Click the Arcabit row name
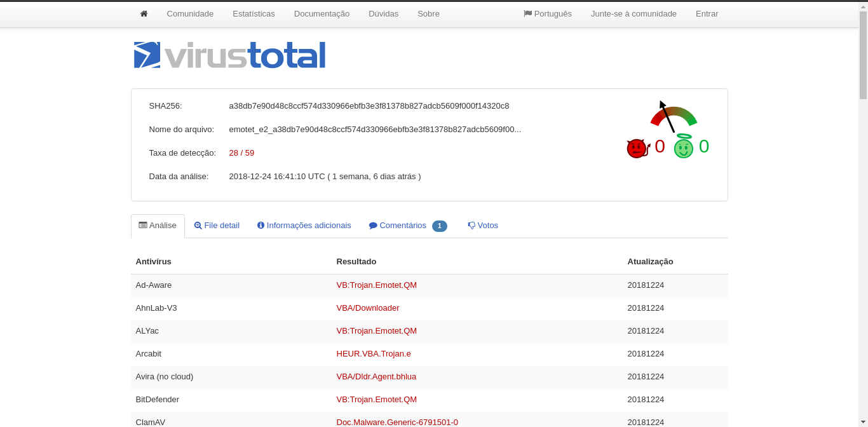 click(149, 354)
